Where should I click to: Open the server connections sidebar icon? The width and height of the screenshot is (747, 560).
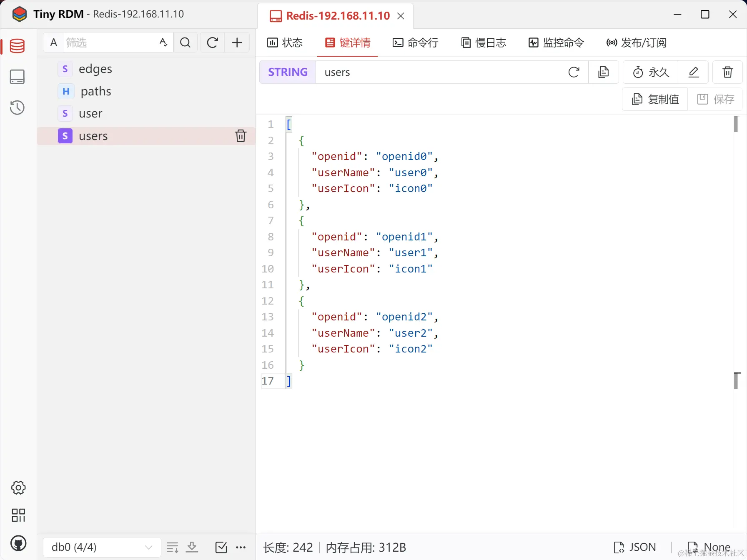[17, 77]
